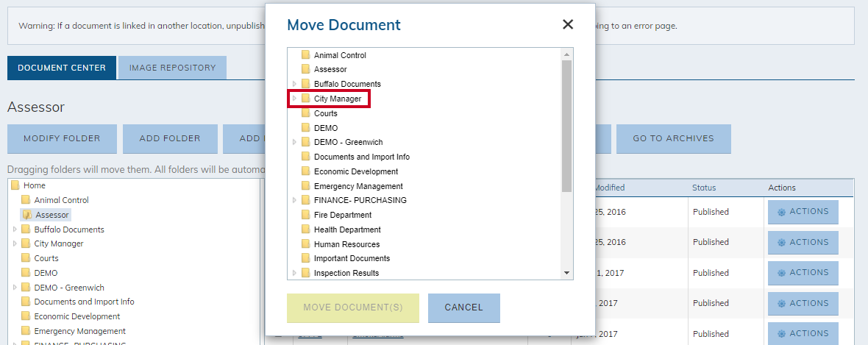This screenshot has height=345, width=868.
Task: Select Emergency Management in the sidebar tree
Action: pos(79,331)
